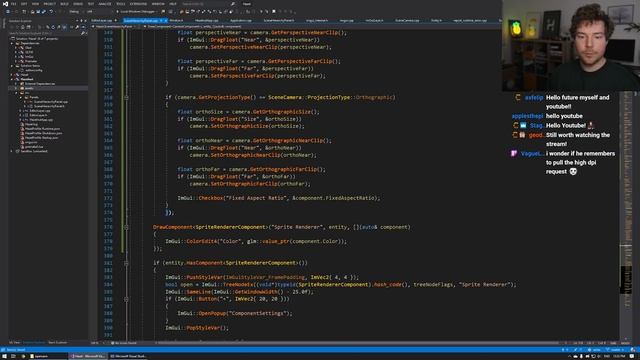Click the system tray clock
Viewport: 640px width, 360px height.
[620, 356]
